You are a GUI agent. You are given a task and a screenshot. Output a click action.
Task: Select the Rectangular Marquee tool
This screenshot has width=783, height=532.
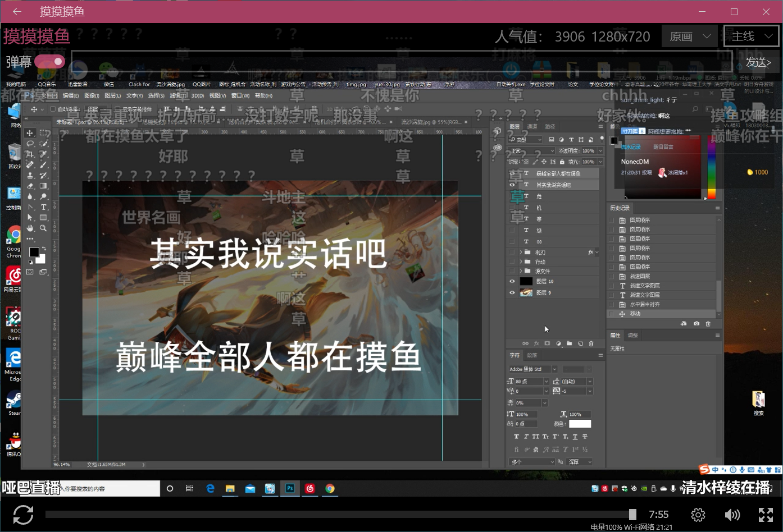(x=43, y=133)
